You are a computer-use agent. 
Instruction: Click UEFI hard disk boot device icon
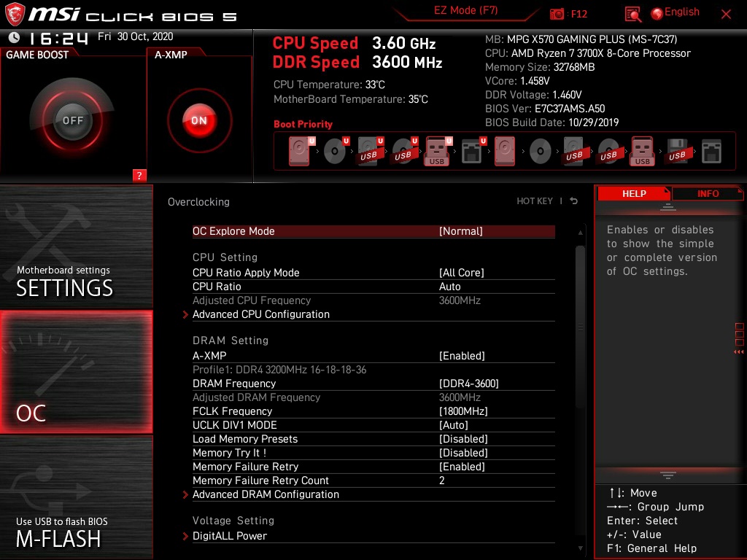tap(300, 152)
